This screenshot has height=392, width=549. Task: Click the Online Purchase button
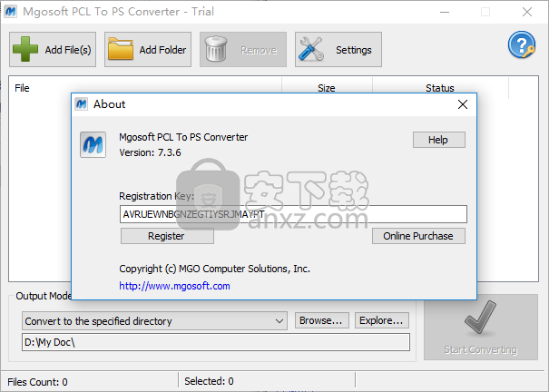pyautogui.click(x=418, y=236)
